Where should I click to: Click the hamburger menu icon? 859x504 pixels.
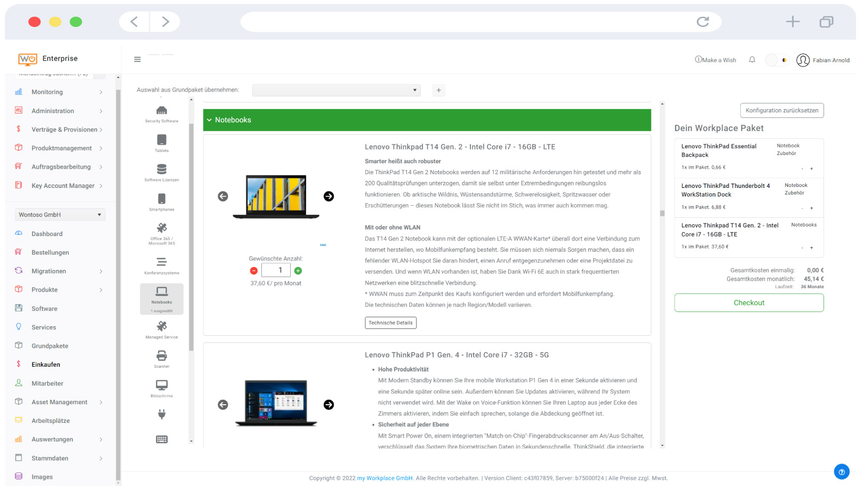point(137,59)
